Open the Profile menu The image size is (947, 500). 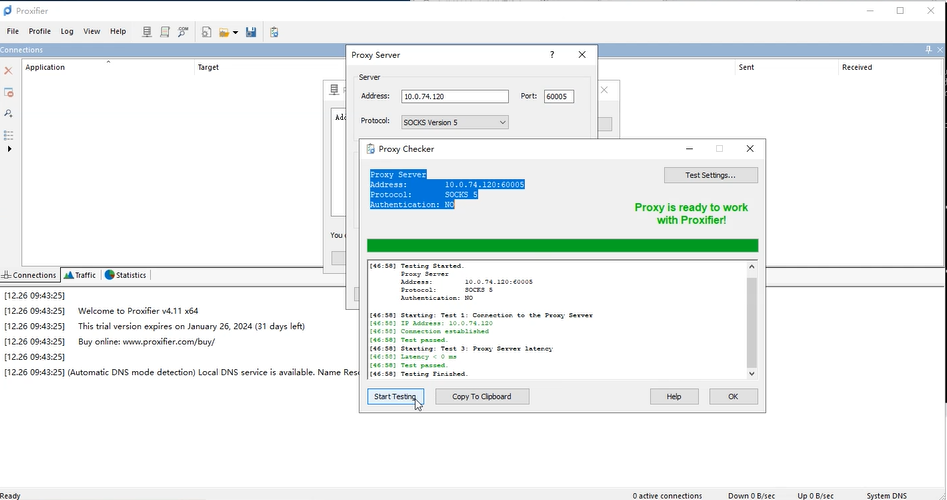coord(40,31)
